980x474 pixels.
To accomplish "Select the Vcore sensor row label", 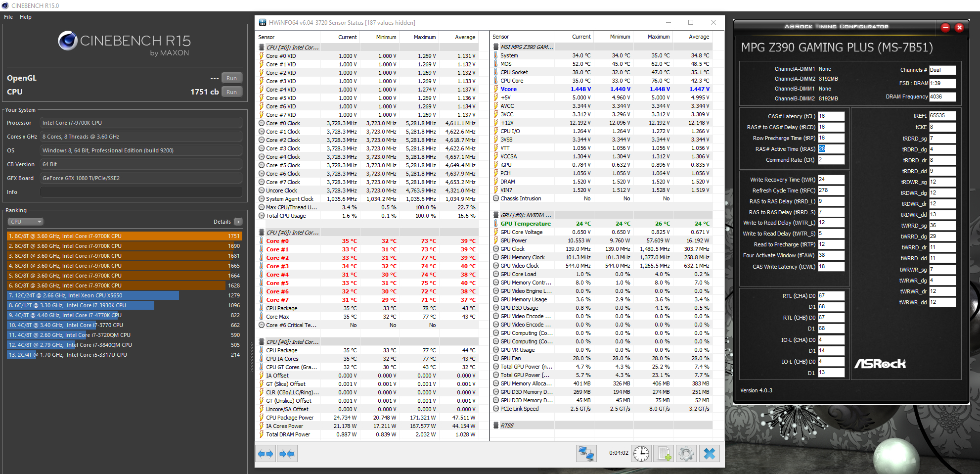I will 508,89.
